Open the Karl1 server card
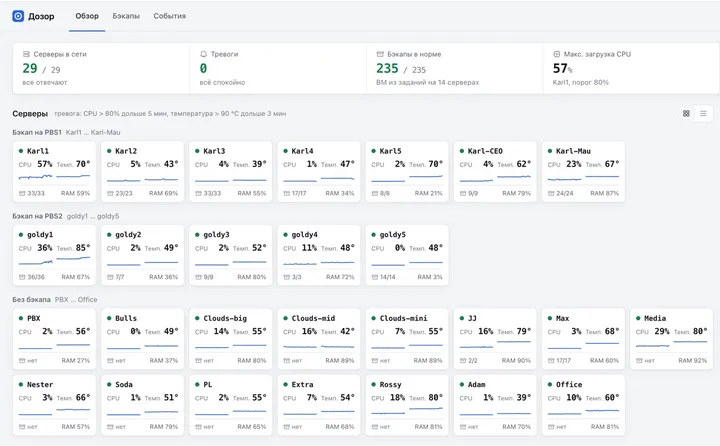Screen dimensions: 720x446 tap(54, 172)
